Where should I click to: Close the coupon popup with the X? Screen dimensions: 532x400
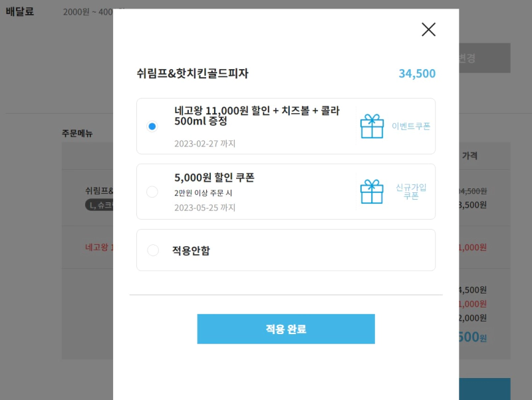click(x=428, y=29)
